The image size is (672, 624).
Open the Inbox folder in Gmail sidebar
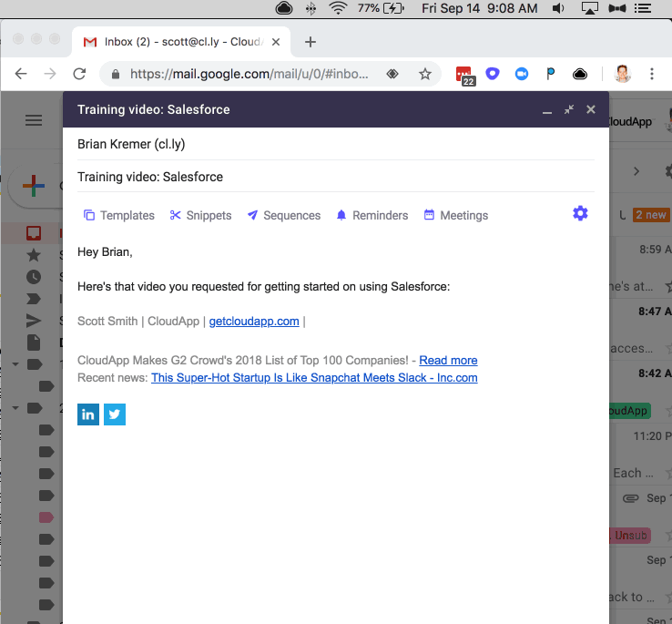pos(34,233)
